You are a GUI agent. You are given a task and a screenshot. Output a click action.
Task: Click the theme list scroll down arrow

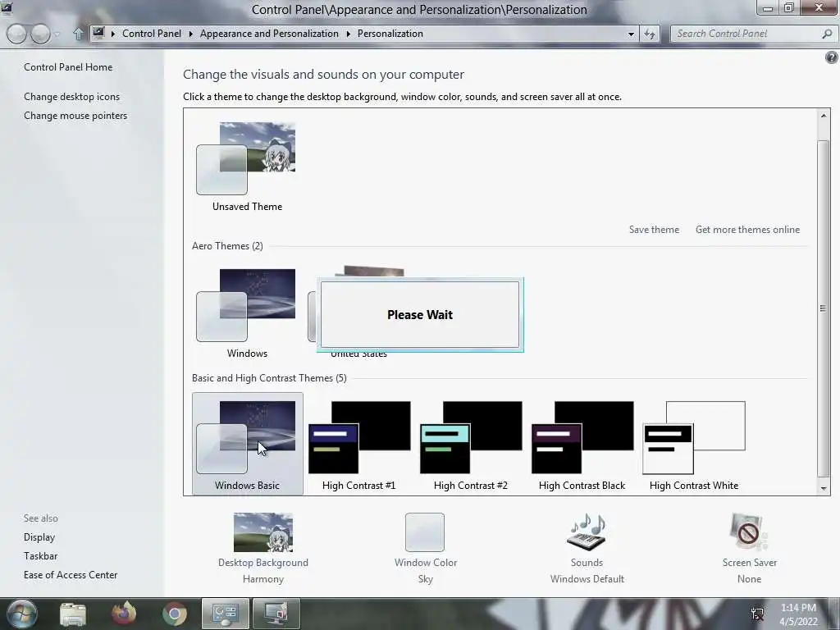tap(824, 488)
